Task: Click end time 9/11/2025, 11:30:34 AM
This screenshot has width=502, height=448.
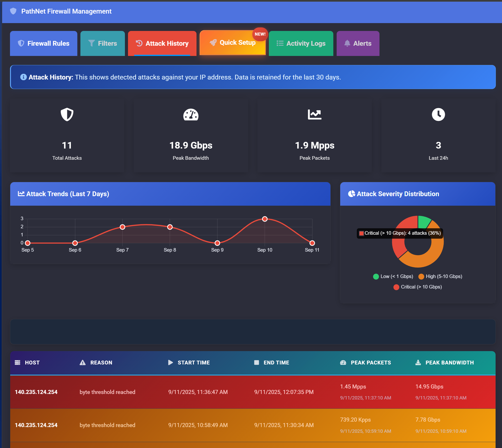Action: pos(284,425)
